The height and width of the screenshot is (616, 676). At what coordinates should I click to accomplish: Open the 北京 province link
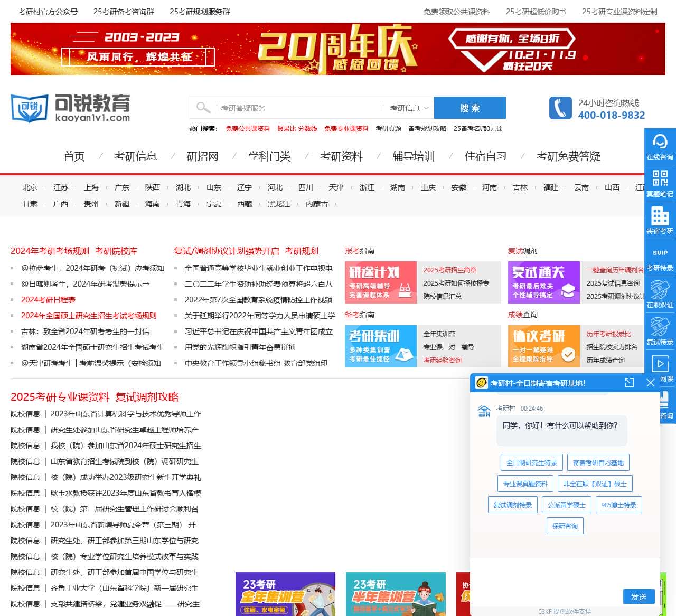pos(30,187)
